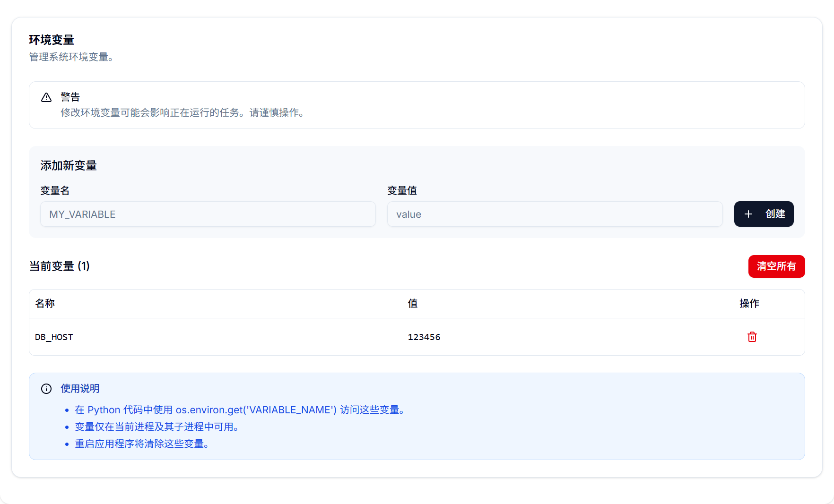This screenshot has width=834, height=504.
Task: Select the DB_HOST name cell
Action: [54, 337]
